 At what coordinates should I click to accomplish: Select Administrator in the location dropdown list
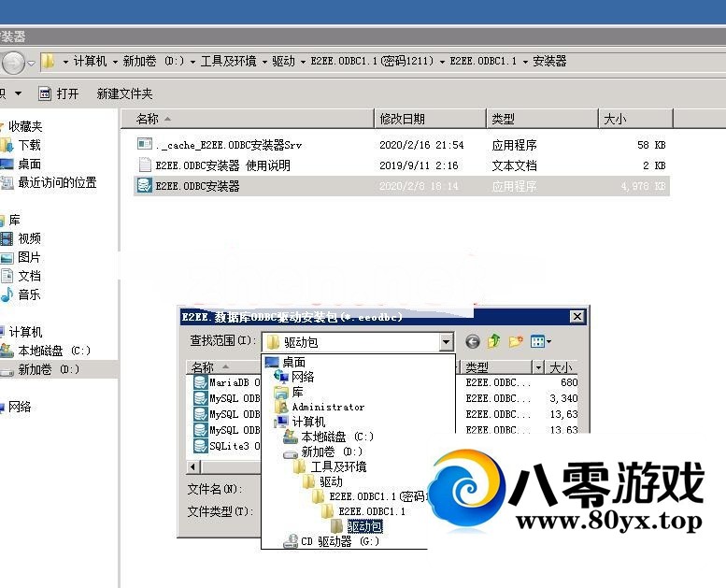point(328,407)
